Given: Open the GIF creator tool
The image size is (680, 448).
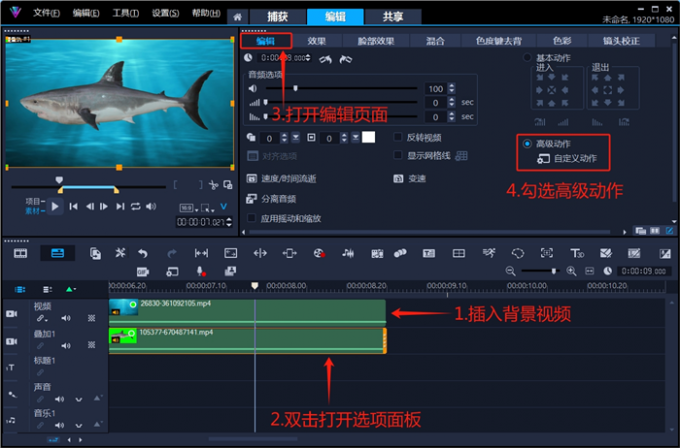Looking at the screenshot, I should coord(143,272).
